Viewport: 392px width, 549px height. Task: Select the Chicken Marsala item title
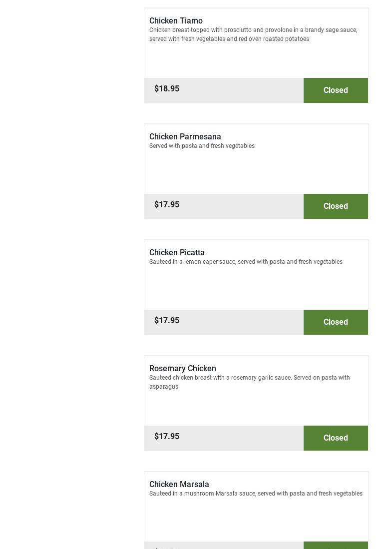[179, 484]
